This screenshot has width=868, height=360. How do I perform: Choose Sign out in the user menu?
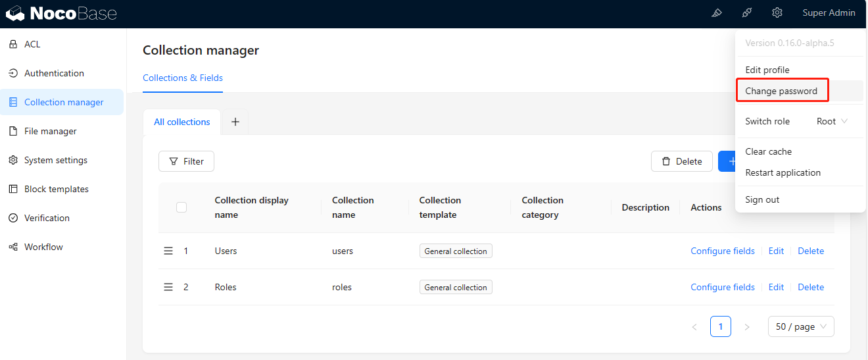tap(762, 200)
